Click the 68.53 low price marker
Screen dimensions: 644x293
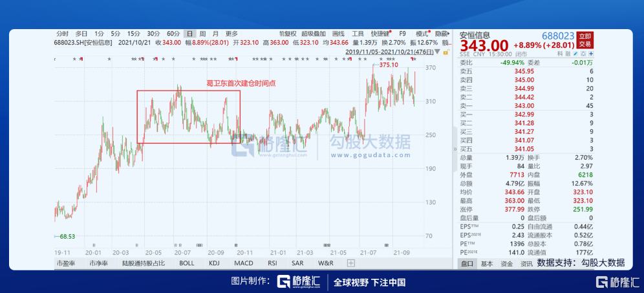[x=68, y=236]
